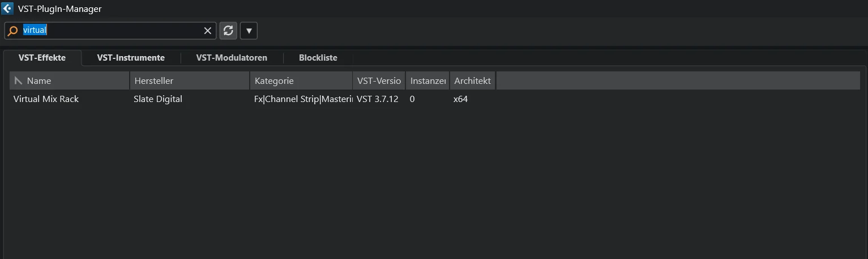Clear the search field with X
The height and width of the screenshot is (259, 868).
coord(208,31)
